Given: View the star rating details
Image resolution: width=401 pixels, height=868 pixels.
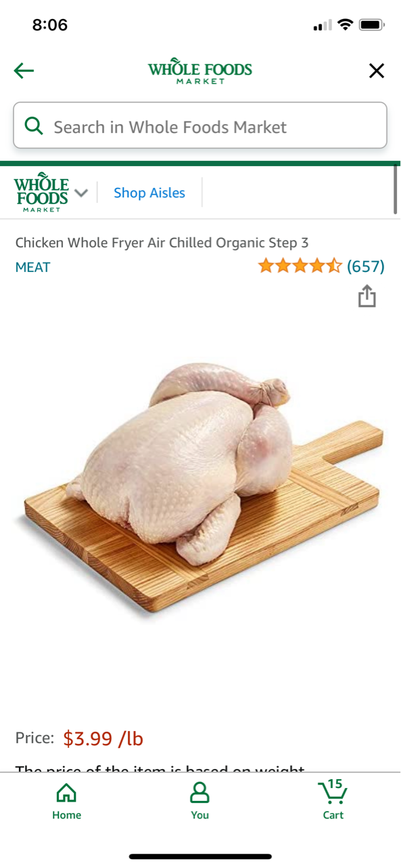Looking at the screenshot, I should click(x=300, y=266).
